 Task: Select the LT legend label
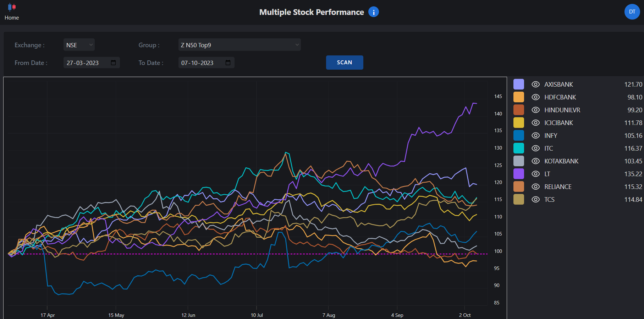[547, 174]
